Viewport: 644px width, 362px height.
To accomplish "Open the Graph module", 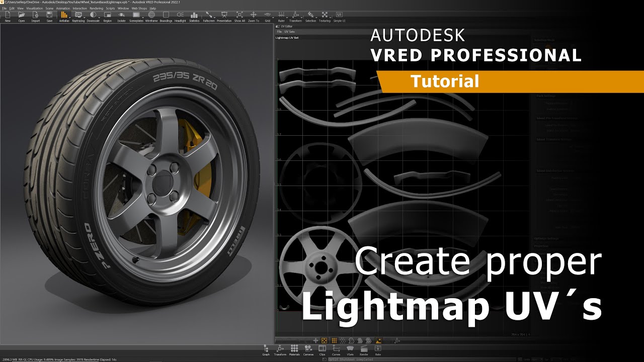I will click(x=266, y=350).
